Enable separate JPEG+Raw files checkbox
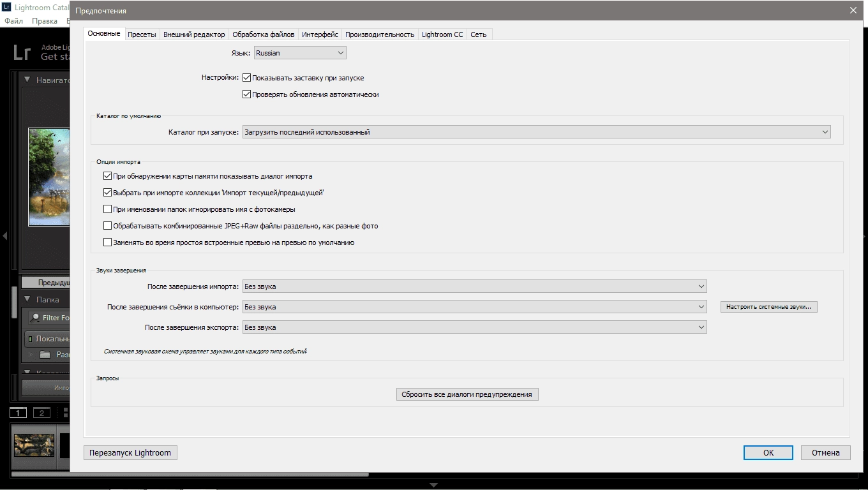Screen dimensions: 868x490 [107, 226]
